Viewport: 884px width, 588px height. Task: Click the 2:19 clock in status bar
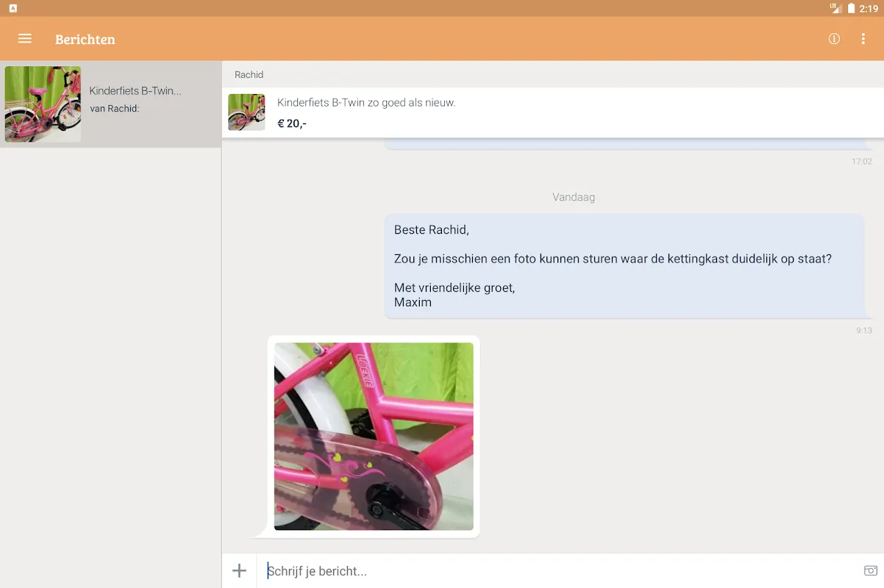(x=869, y=8)
